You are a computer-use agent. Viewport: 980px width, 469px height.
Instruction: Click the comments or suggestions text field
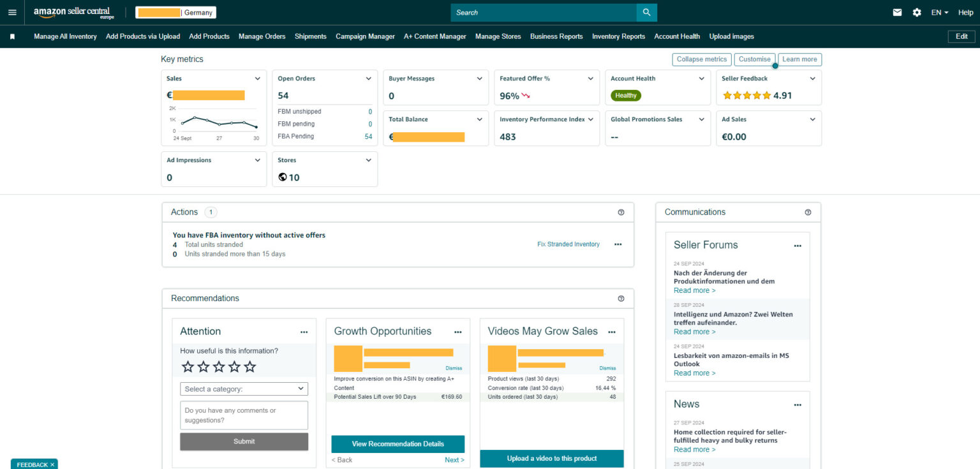[x=244, y=415]
